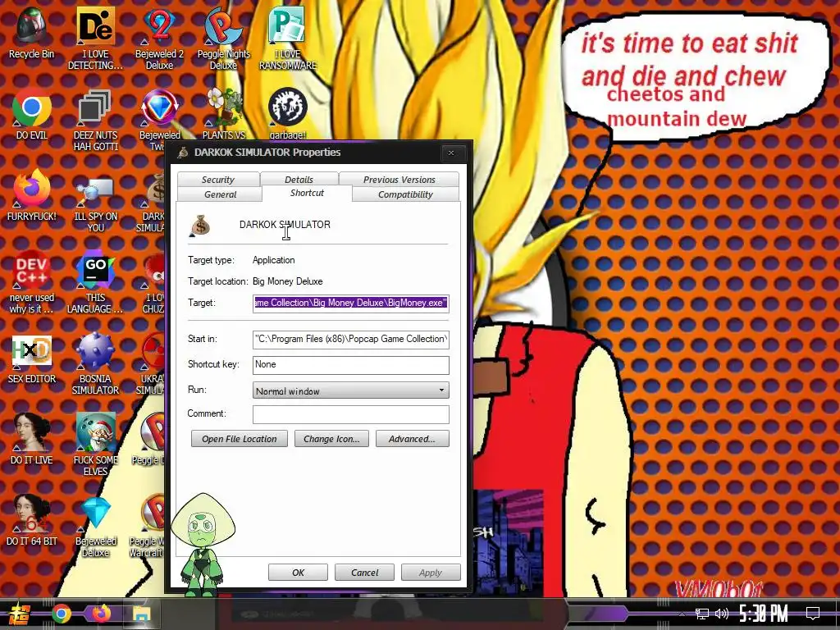840x630 pixels.
Task: Close the DARKOK SIMULATOR Properties dialog
Action: pos(451,153)
